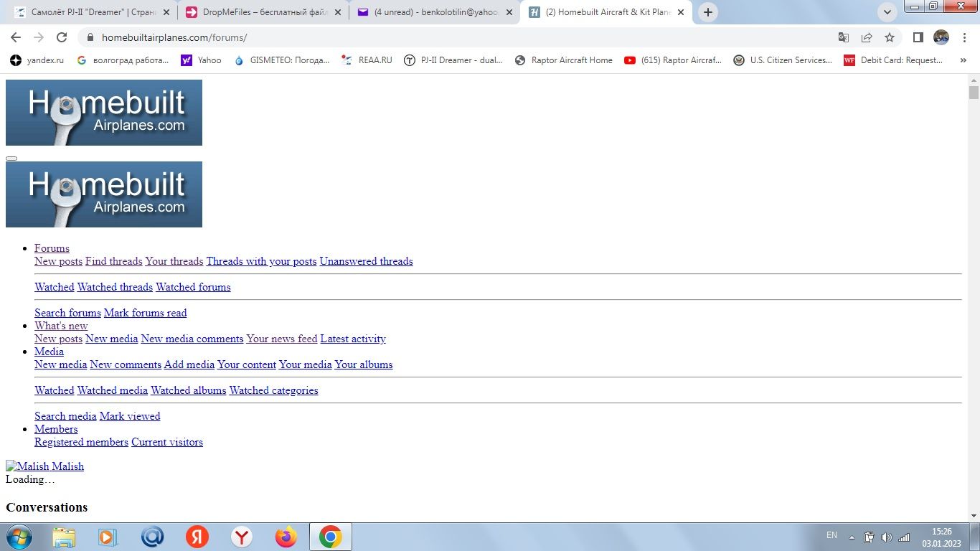Open the Unanswered threads link
The width and height of the screenshot is (980, 551).
[366, 261]
